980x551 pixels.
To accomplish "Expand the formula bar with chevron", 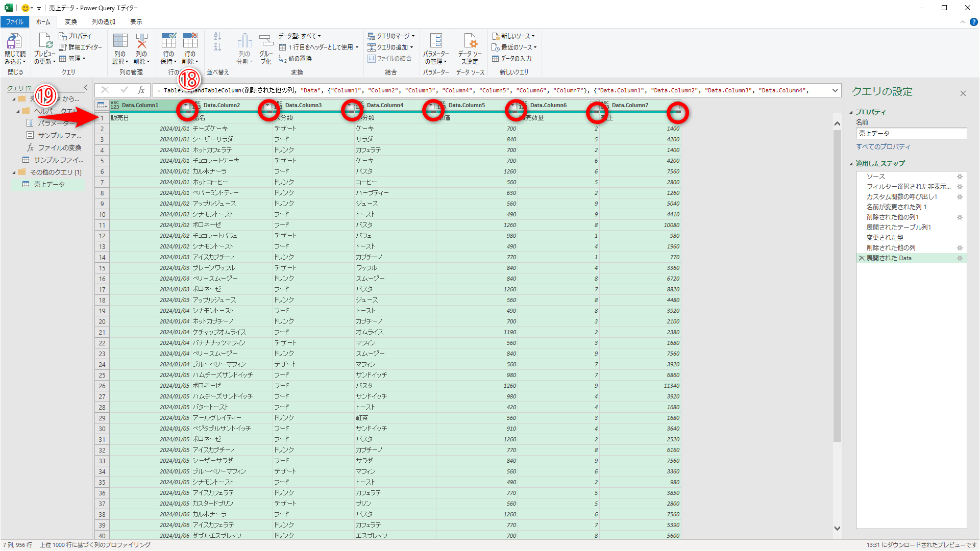I will (x=835, y=90).
